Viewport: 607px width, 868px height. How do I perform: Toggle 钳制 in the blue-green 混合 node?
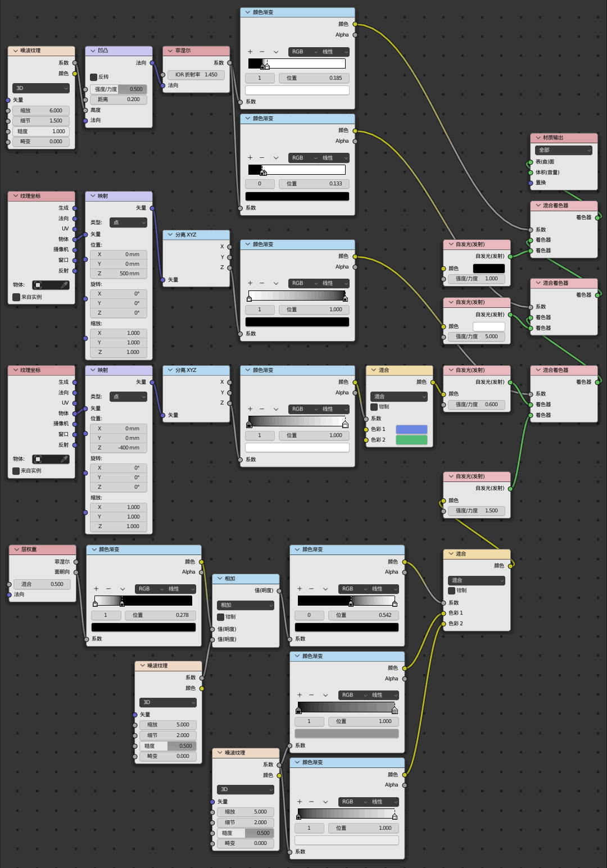(x=374, y=407)
